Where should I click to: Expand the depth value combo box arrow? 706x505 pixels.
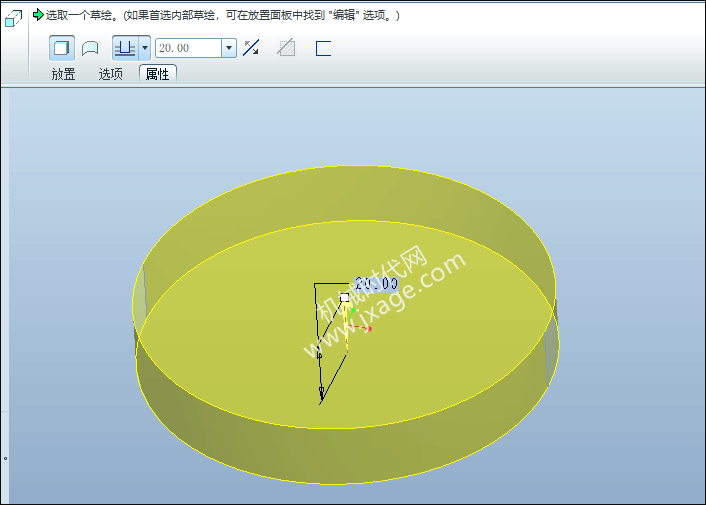229,48
